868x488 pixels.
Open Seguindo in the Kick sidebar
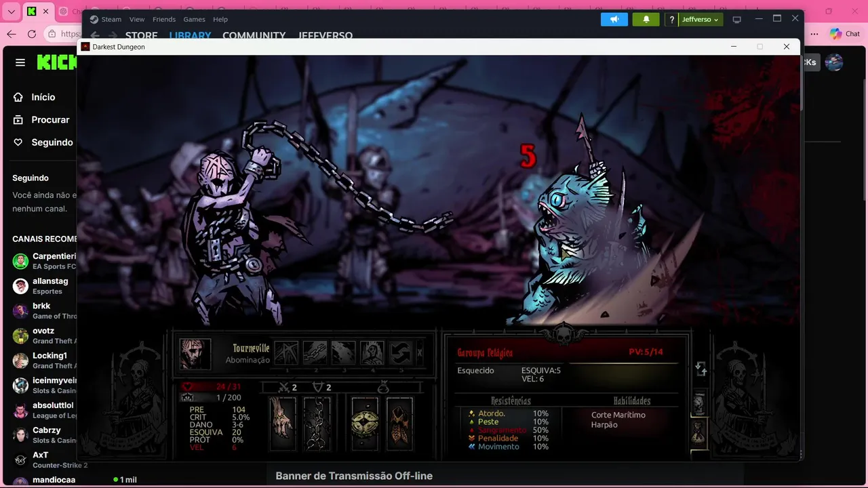click(x=42, y=142)
